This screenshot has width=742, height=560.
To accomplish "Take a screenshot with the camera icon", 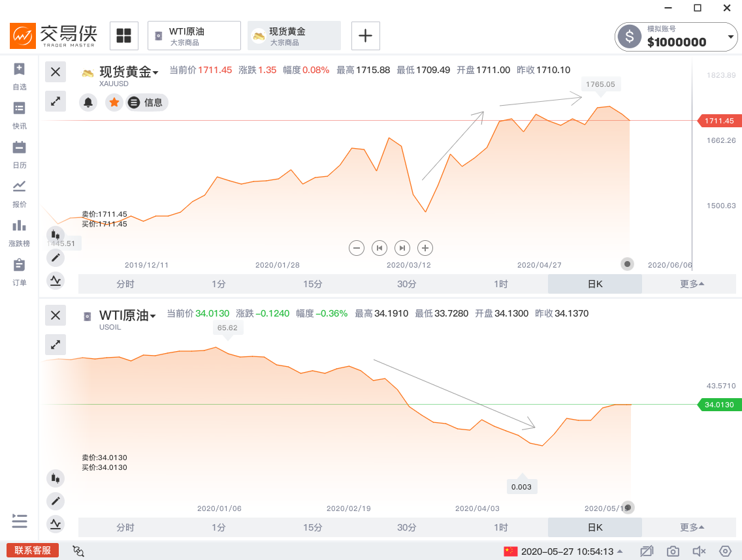I will coord(673,551).
